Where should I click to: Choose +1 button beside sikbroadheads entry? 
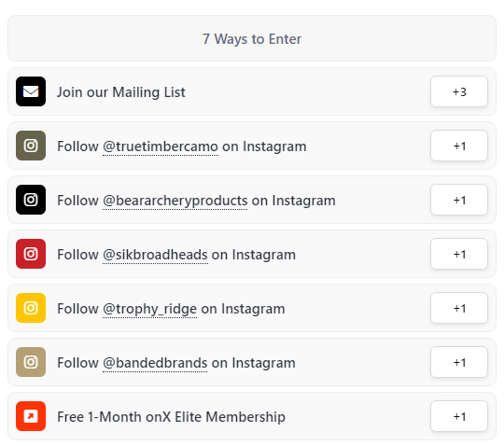point(459,254)
